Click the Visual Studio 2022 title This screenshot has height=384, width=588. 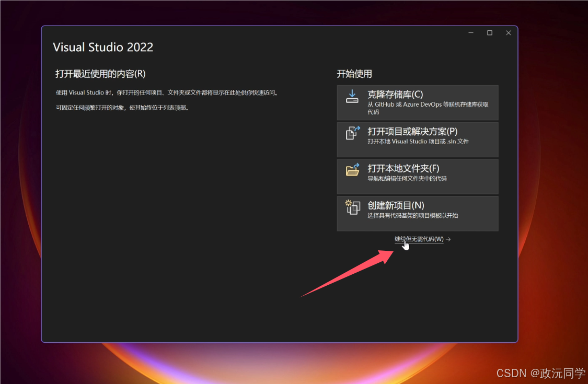coord(103,47)
